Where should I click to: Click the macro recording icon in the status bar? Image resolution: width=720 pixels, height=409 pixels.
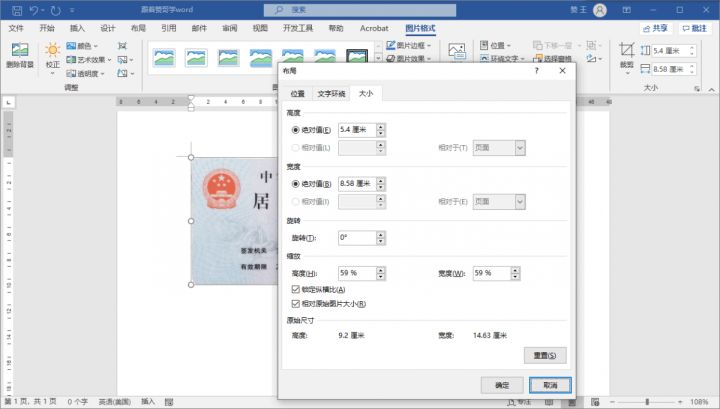(x=169, y=402)
